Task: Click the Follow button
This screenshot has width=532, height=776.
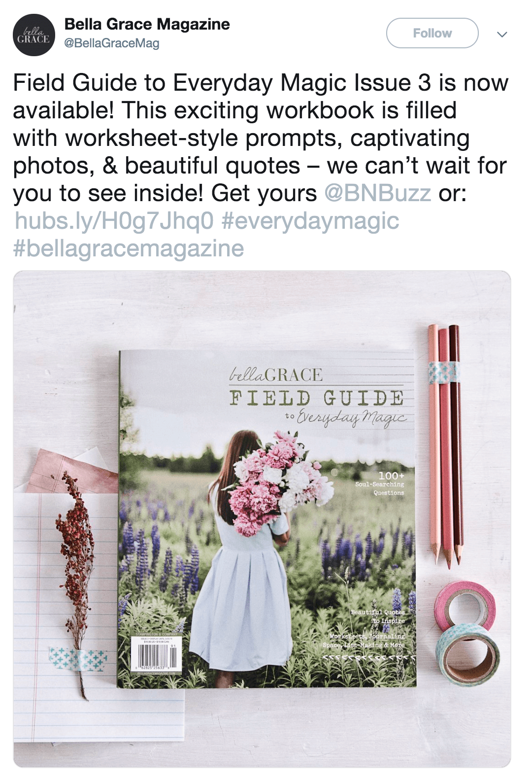Action: tap(432, 33)
